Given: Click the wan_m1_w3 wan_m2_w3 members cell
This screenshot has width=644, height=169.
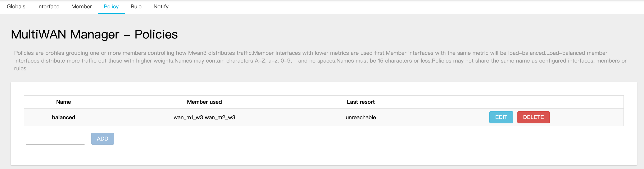Looking at the screenshot, I should pos(204,118).
